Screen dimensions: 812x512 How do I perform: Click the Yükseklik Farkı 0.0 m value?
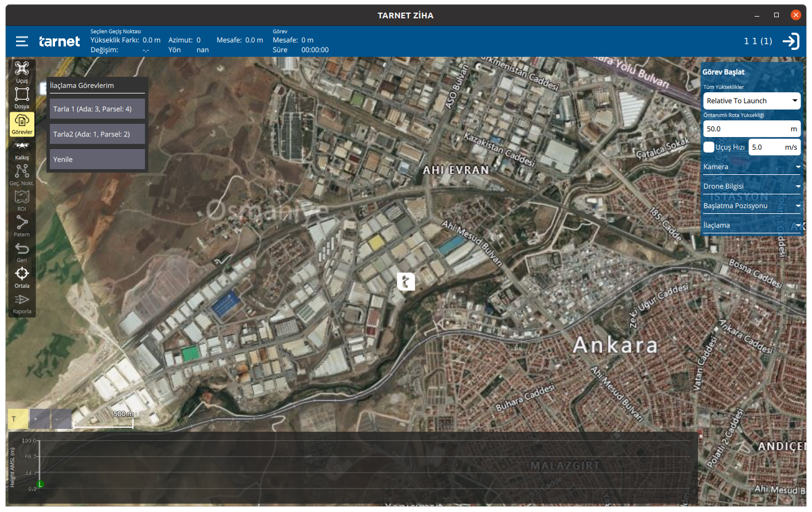pos(151,40)
